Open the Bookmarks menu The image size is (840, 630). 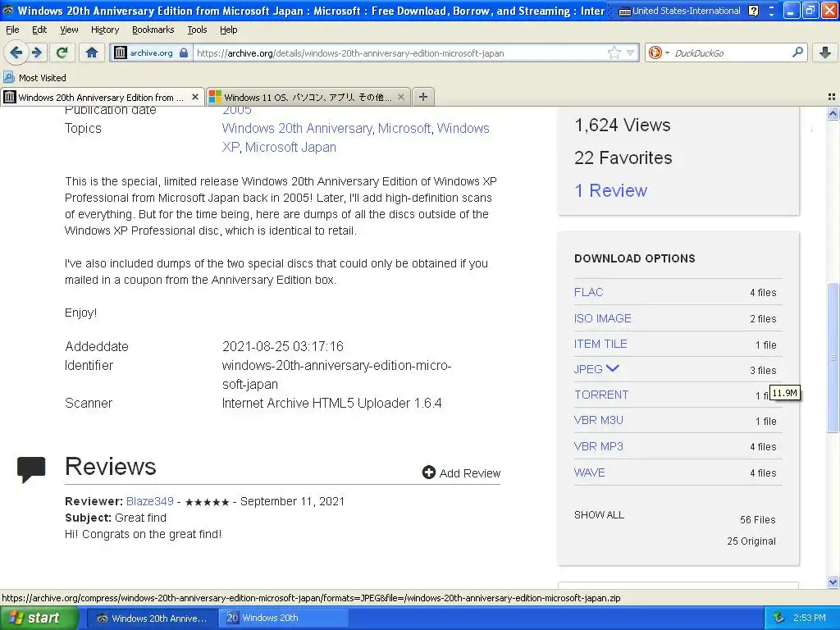(x=153, y=30)
